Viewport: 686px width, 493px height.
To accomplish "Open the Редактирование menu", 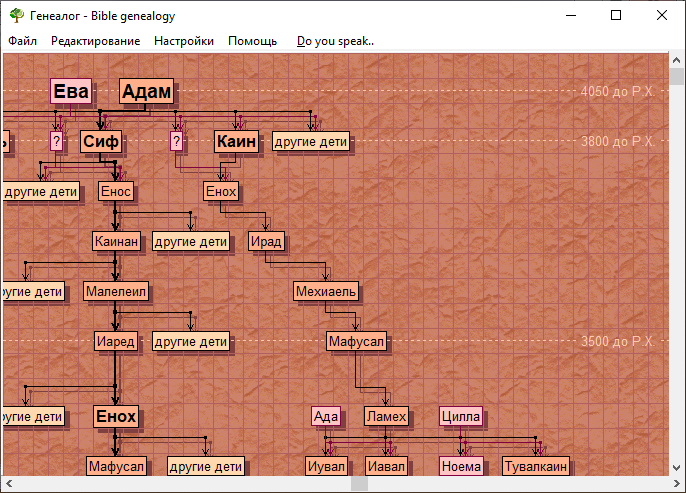I will (x=95, y=41).
